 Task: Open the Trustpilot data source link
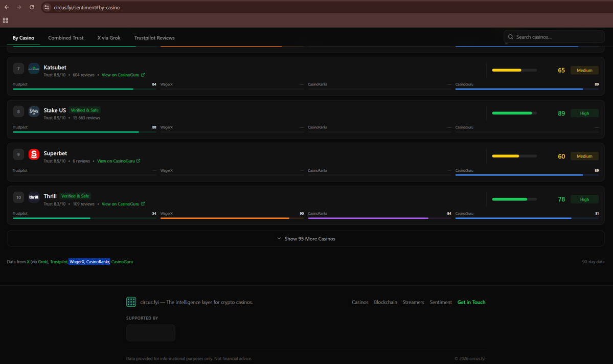click(x=59, y=262)
